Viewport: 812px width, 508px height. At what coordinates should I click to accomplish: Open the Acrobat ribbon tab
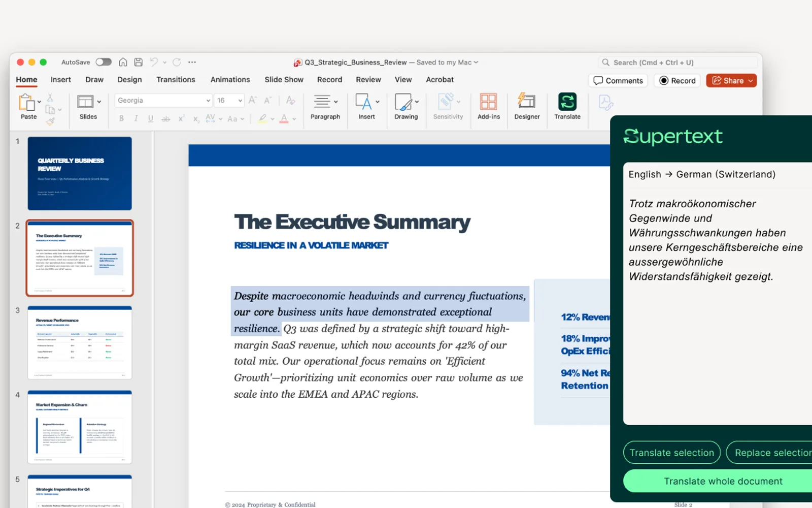439,80
